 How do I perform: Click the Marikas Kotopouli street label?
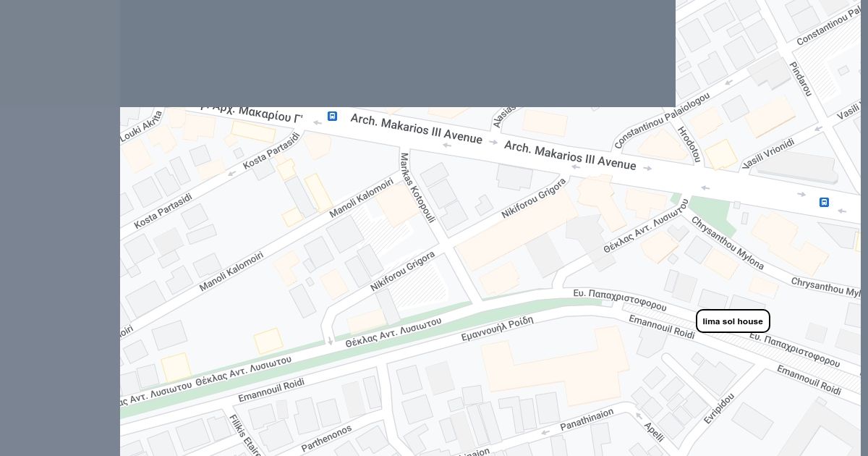(417, 187)
